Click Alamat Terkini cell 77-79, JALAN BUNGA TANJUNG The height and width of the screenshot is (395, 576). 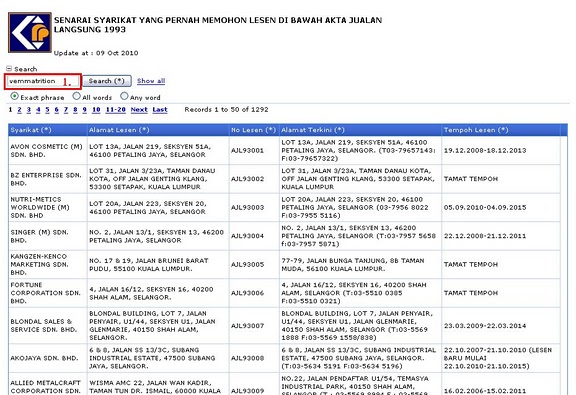click(360, 265)
